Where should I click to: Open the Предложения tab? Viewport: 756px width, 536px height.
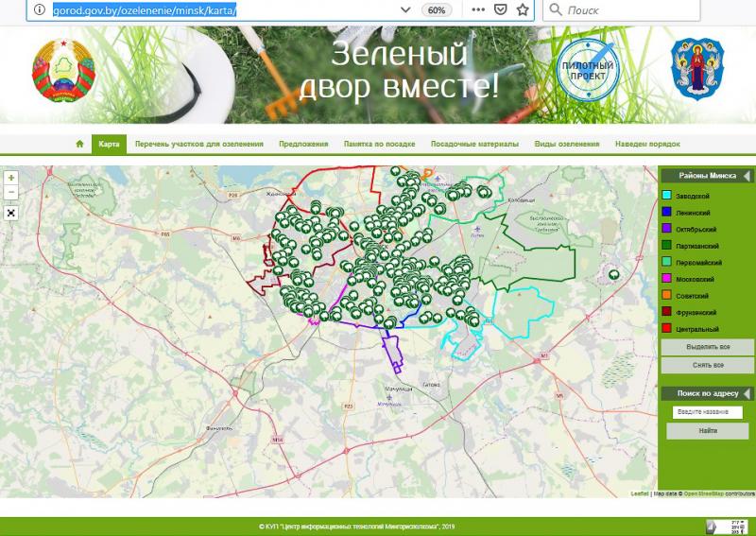(x=303, y=145)
